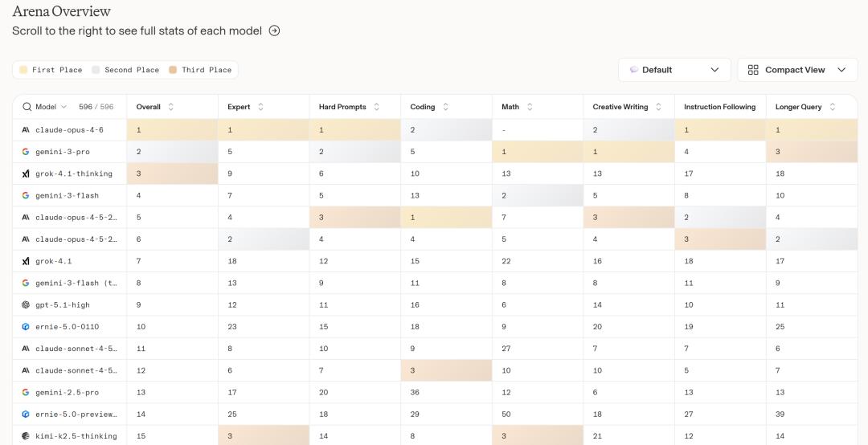Select the Math column header
The image size is (868, 445).
point(510,107)
